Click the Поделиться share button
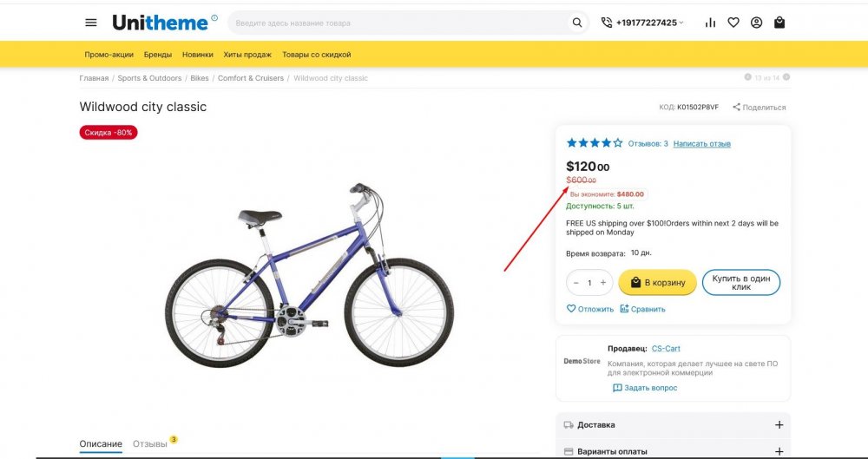868x459 pixels. 759,108
